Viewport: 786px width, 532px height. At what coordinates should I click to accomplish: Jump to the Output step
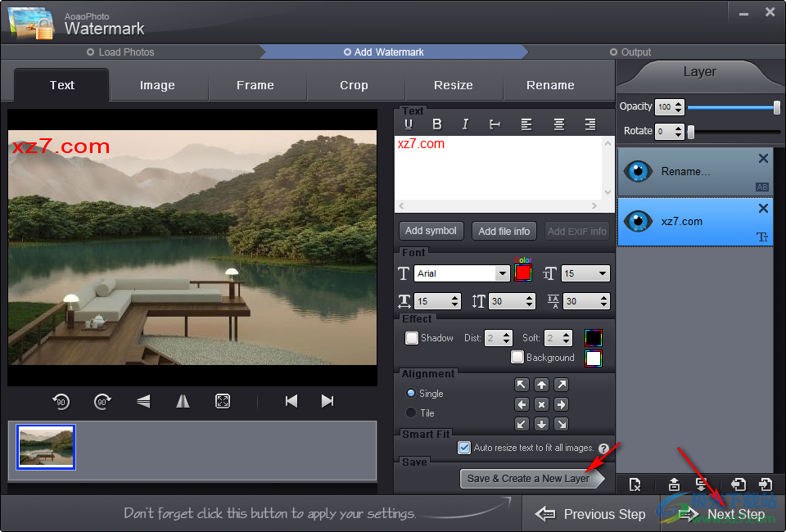[x=630, y=52]
